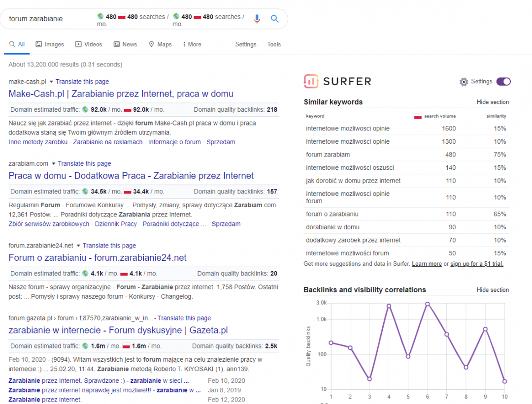
Task: Click the voice search microphone icon
Action: [256, 19]
